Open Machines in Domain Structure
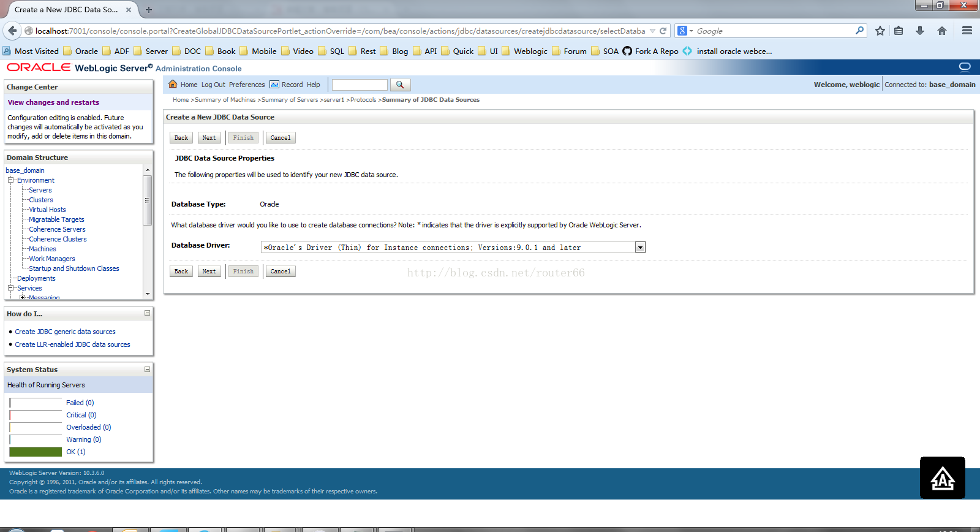 pyautogui.click(x=42, y=249)
